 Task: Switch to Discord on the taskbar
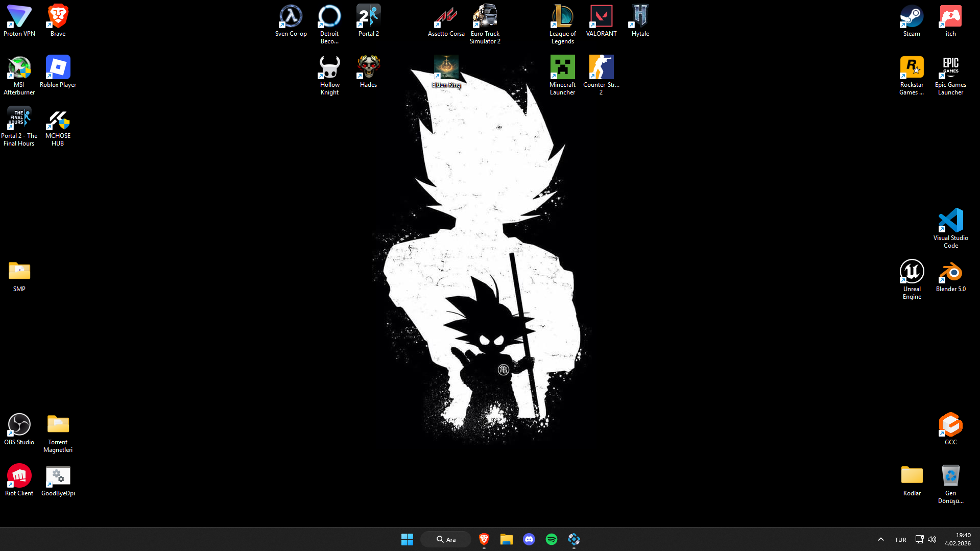529,539
